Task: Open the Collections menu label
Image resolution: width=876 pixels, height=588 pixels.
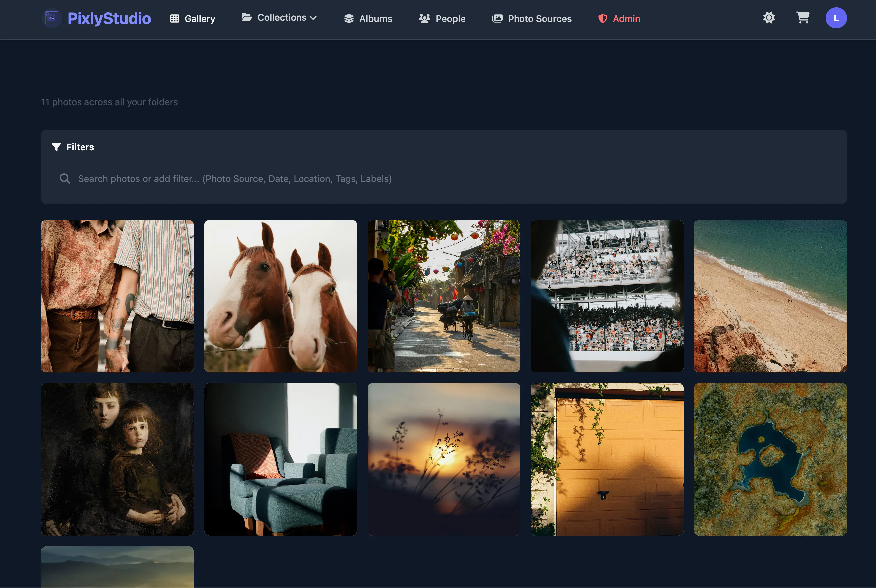Action: (x=282, y=17)
